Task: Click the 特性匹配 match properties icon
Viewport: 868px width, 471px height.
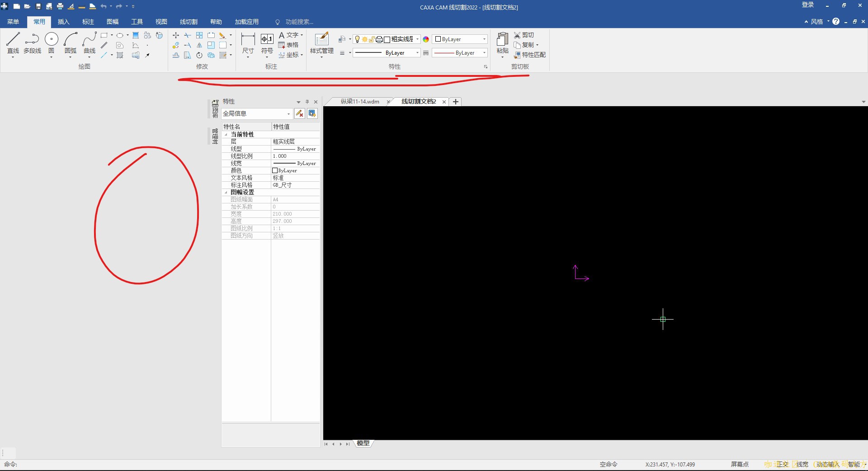Action: point(529,55)
